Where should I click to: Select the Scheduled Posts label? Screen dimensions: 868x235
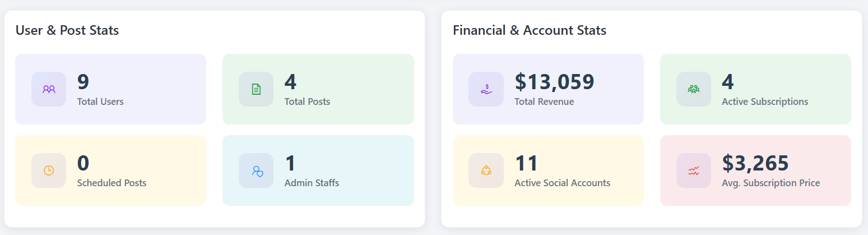[x=112, y=183]
